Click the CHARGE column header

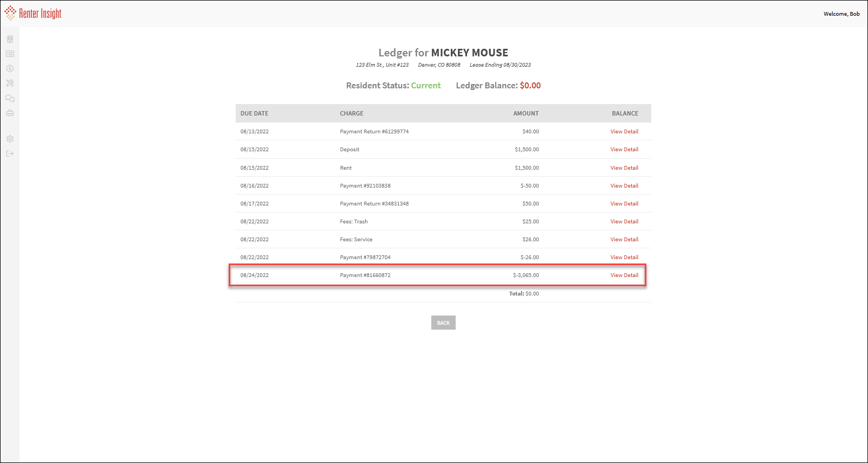coord(352,113)
